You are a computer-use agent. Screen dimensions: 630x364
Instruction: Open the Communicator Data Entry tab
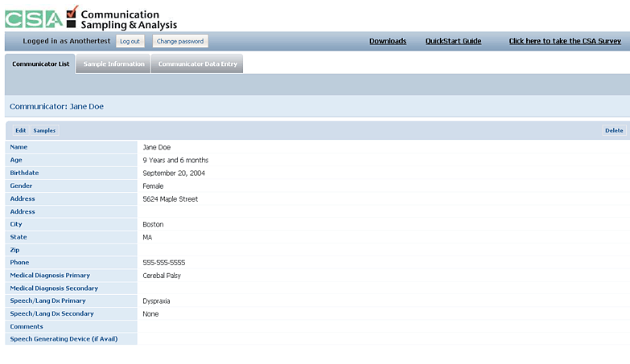click(197, 64)
